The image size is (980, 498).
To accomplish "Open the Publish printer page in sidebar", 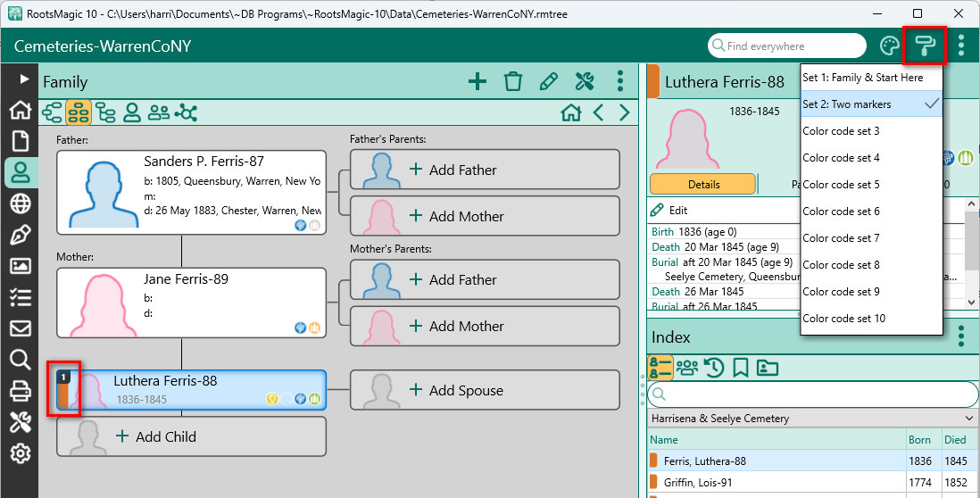I will (20, 391).
